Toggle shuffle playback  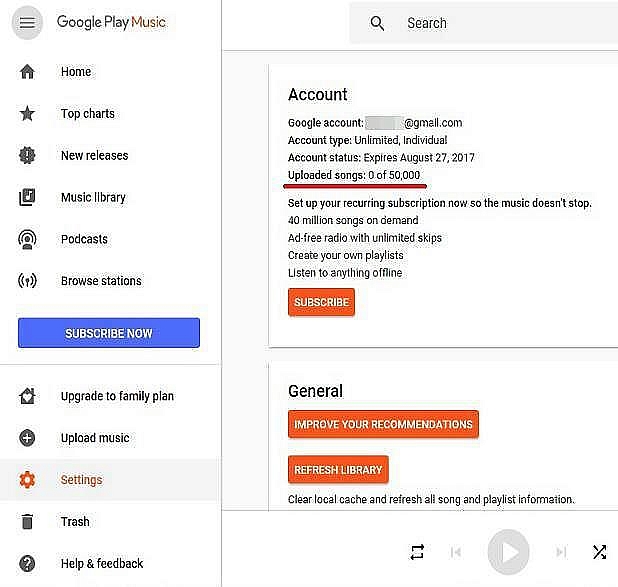(599, 552)
